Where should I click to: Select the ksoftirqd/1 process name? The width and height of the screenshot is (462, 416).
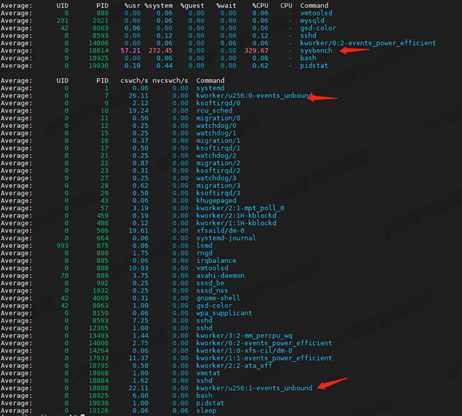click(218, 148)
